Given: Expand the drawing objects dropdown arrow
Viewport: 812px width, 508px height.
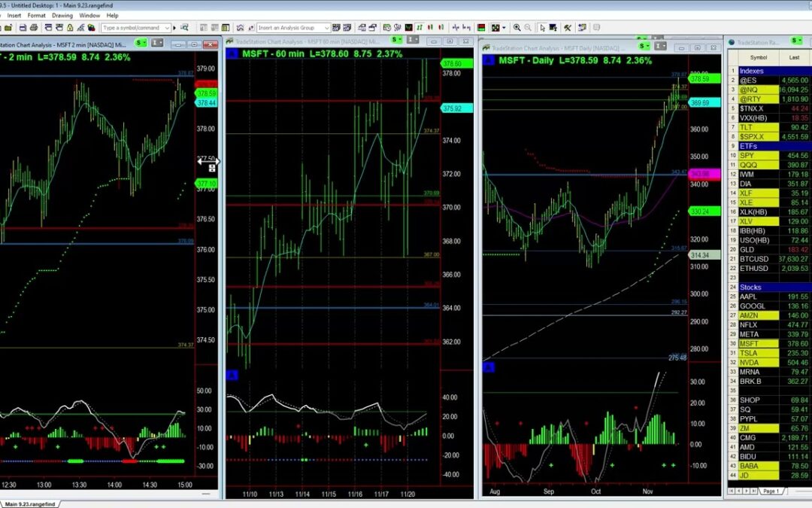Looking at the screenshot, I should click(503, 28).
